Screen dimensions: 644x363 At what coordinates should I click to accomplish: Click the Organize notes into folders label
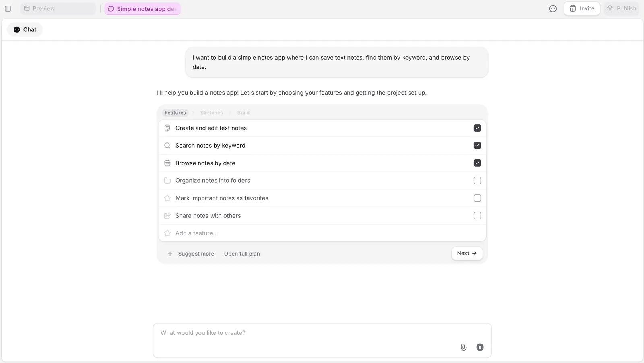point(213,181)
